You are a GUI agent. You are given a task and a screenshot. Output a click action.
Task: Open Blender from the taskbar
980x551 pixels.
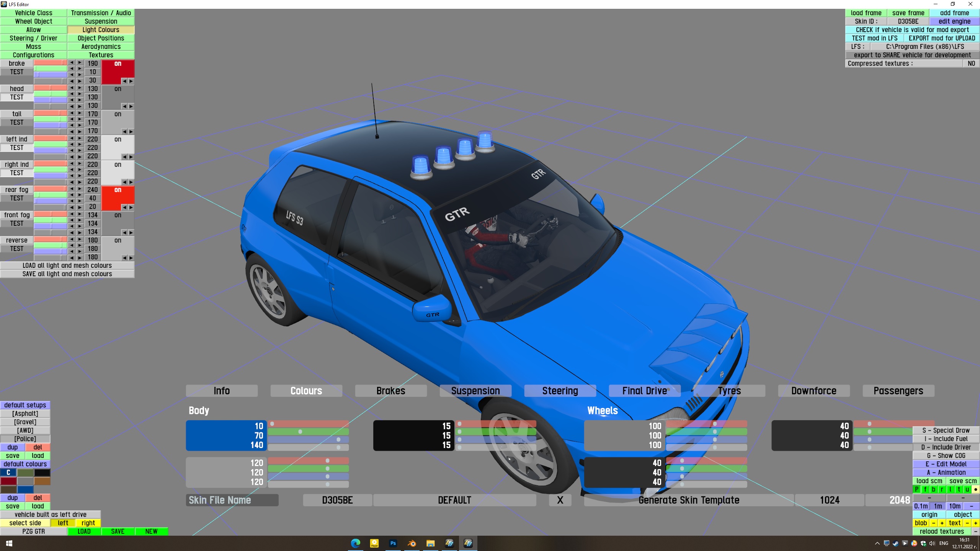[x=412, y=543]
